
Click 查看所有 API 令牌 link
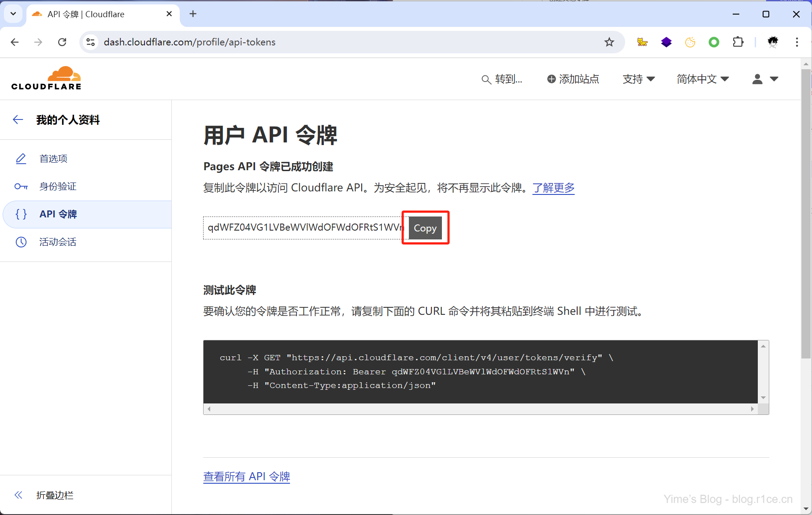pos(246,477)
